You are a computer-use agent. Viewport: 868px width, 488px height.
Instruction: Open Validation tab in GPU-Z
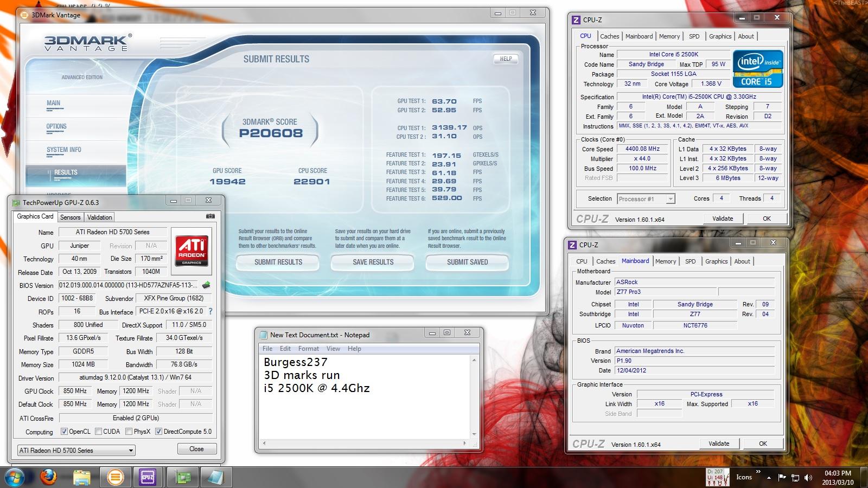pos(100,217)
